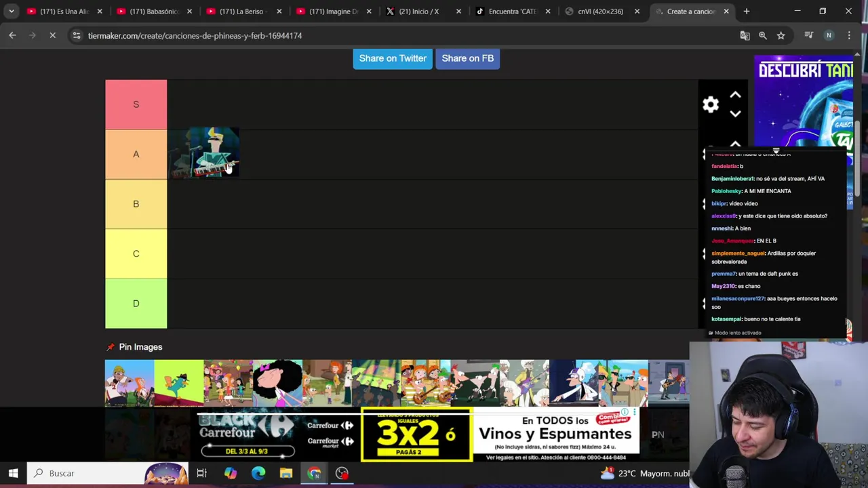The width and height of the screenshot is (868, 488).
Task: Open S tier row settings gear
Action: [x=711, y=104]
